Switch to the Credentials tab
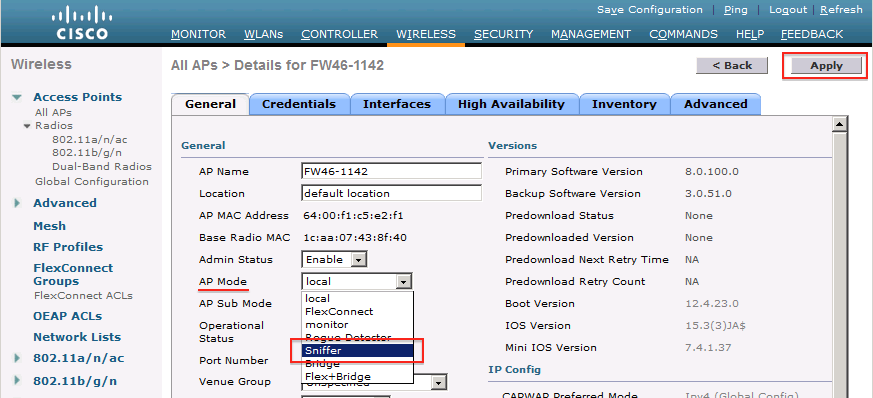 pyautogui.click(x=299, y=104)
